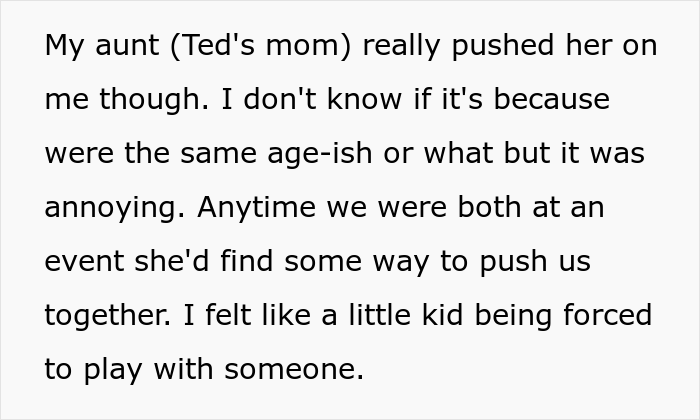Click the word "annoying."

115,208
